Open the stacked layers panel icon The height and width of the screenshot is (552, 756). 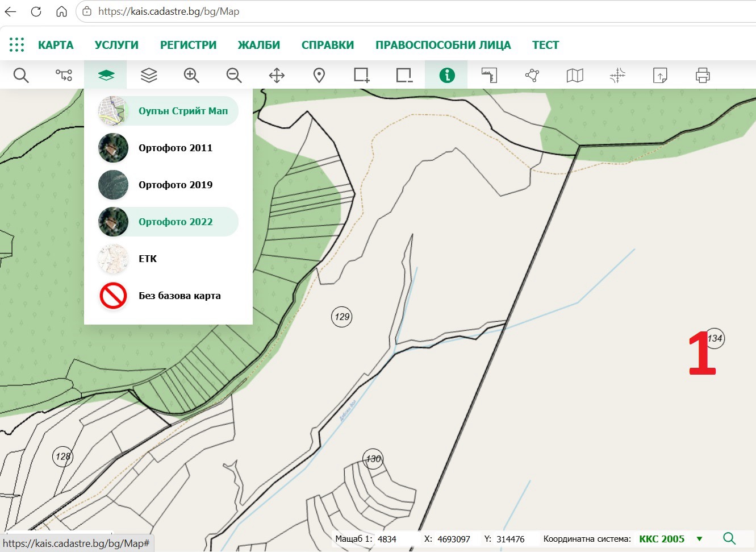tap(149, 75)
